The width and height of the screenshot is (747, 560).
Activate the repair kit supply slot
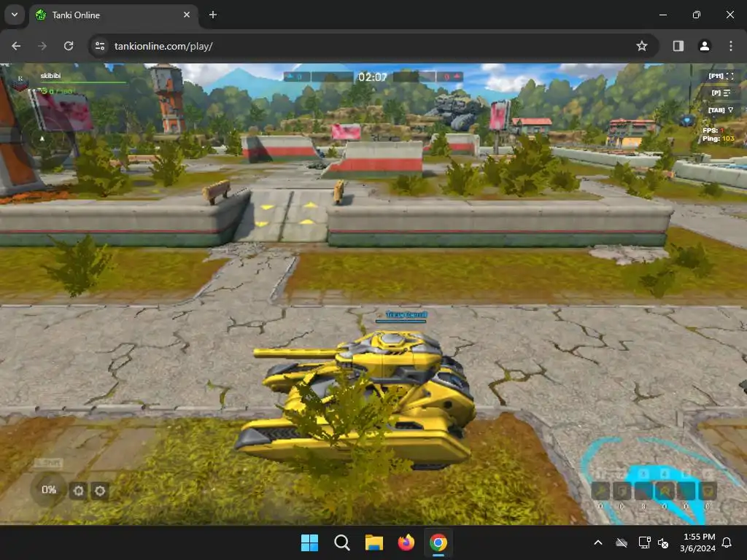[x=600, y=491]
